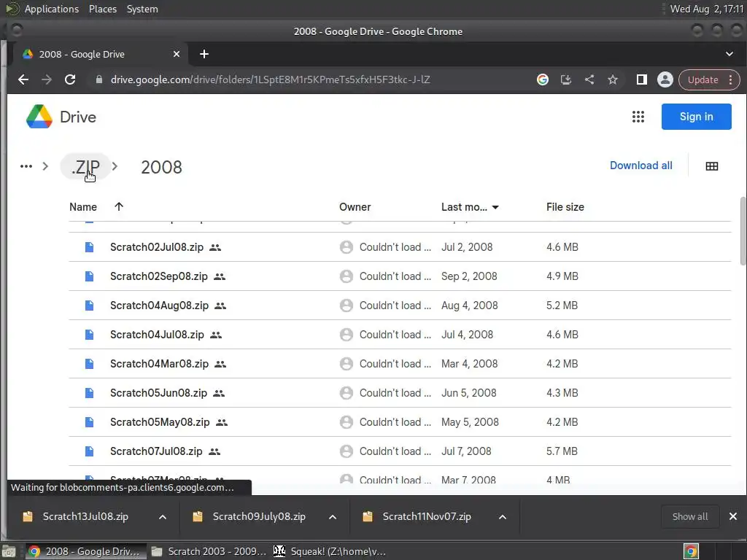Screen dimensions: 747x560
Task: Select Scratch02Sep08.zip file name
Action: [158, 276]
